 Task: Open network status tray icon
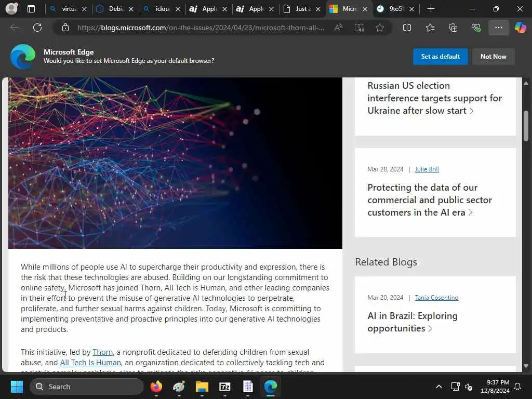click(455, 387)
